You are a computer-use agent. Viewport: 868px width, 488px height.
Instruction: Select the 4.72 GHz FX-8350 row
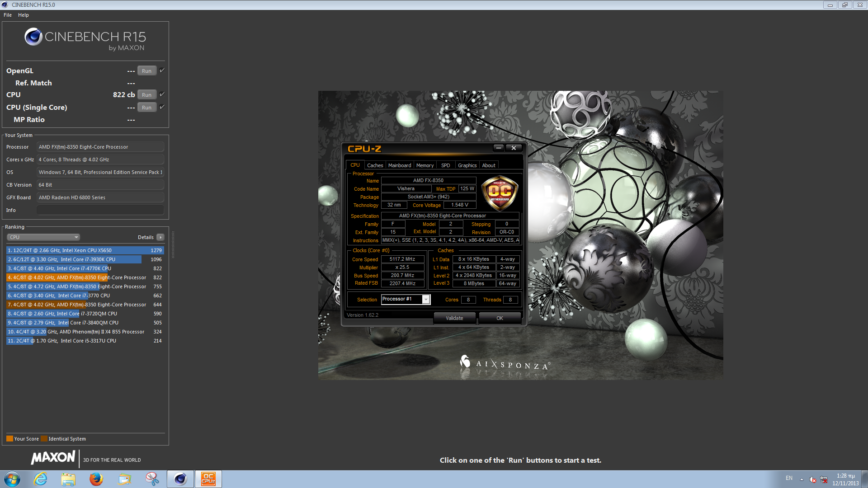point(85,286)
